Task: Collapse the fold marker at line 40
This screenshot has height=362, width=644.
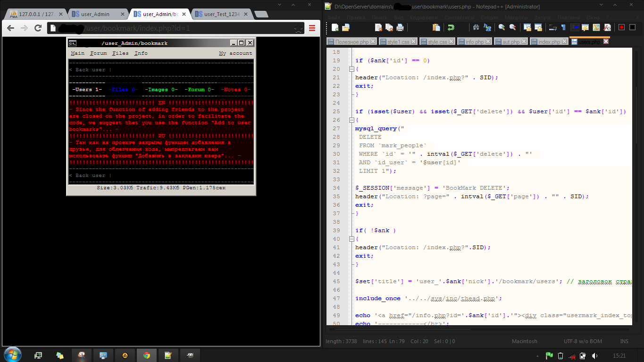Action: [x=351, y=239]
